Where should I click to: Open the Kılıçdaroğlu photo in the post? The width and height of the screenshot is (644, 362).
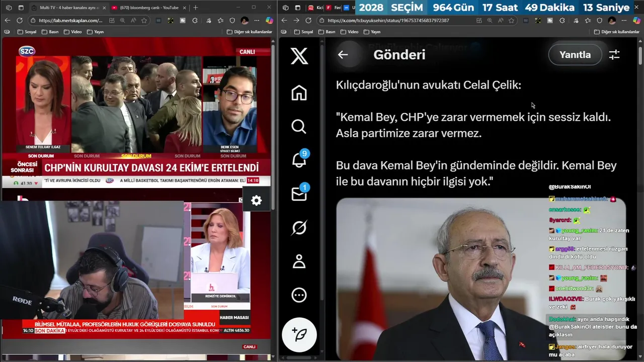[x=480, y=278]
